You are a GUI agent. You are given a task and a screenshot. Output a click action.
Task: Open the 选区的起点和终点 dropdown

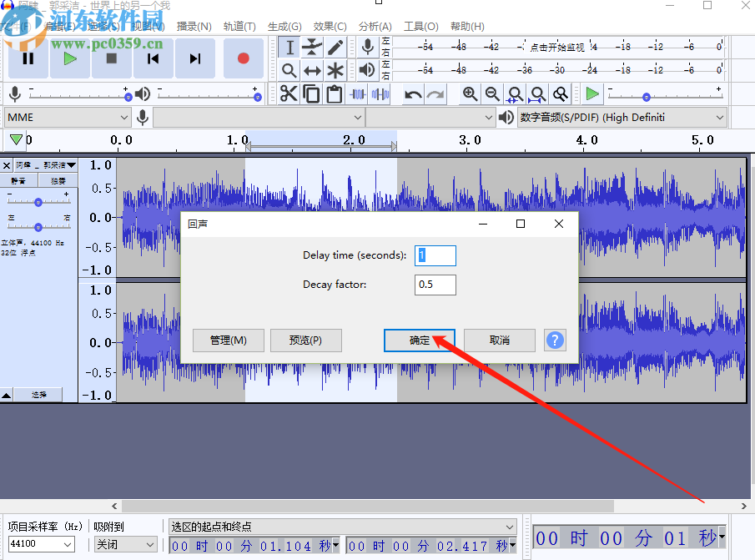[x=342, y=527]
